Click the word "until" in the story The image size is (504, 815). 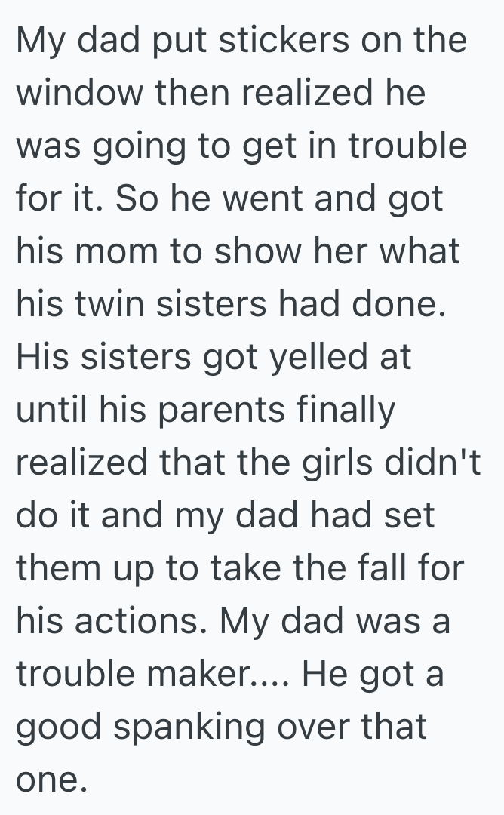(49, 411)
